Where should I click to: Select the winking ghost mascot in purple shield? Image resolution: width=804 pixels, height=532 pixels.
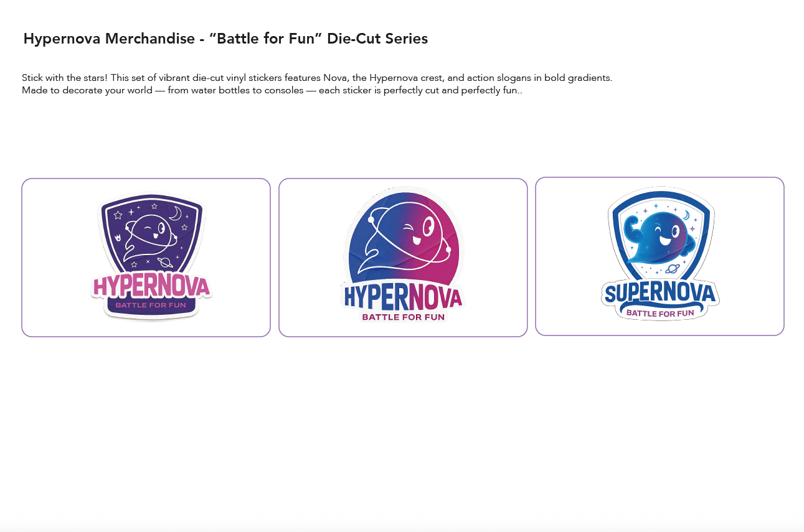150,238
